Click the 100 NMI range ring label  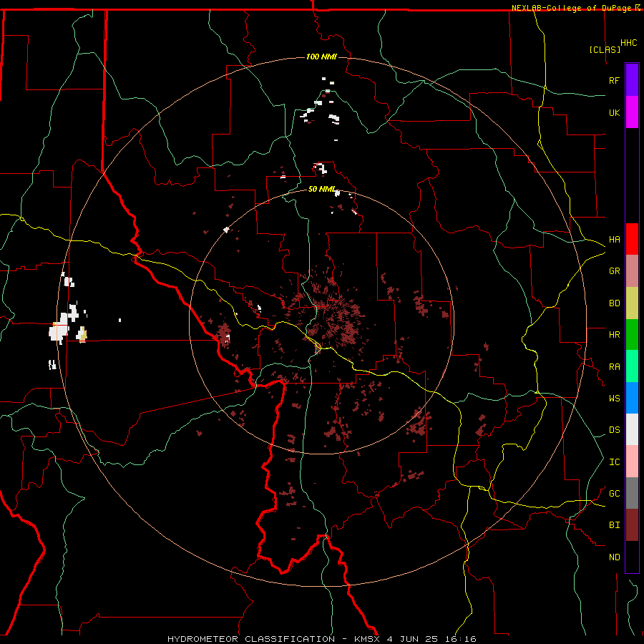click(x=321, y=57)
